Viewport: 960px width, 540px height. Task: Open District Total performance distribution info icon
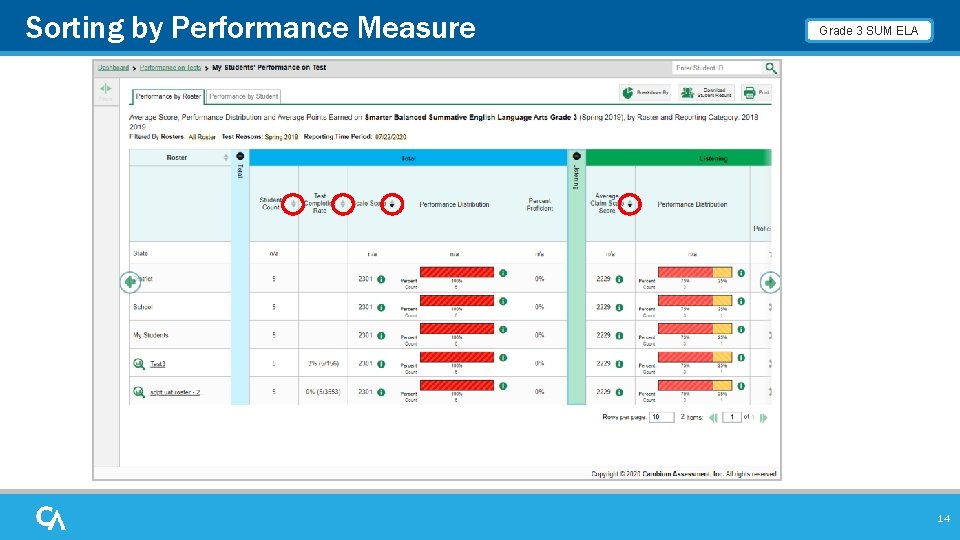pos(503,273)
